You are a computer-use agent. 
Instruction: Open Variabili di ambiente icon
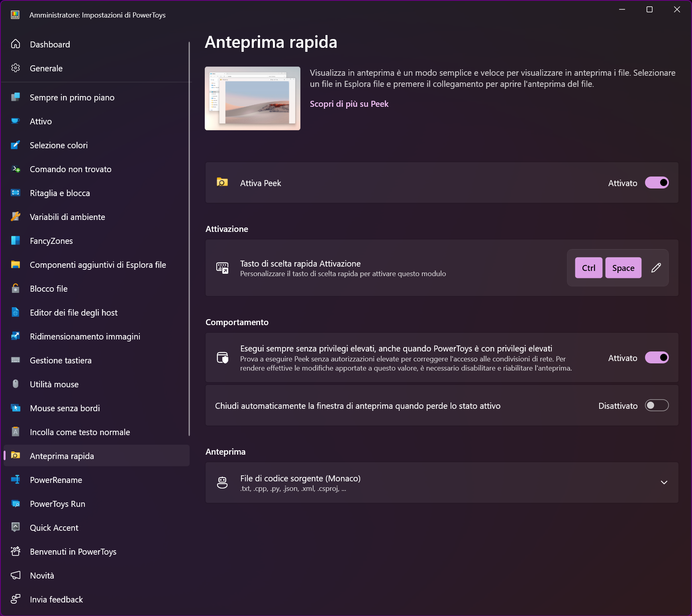coord(16,217)
